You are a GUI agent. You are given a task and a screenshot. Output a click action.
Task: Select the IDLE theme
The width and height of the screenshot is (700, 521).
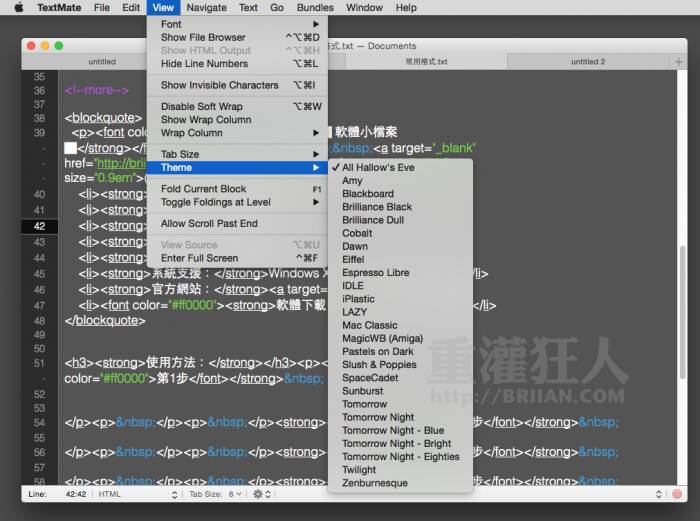(400, 286)
